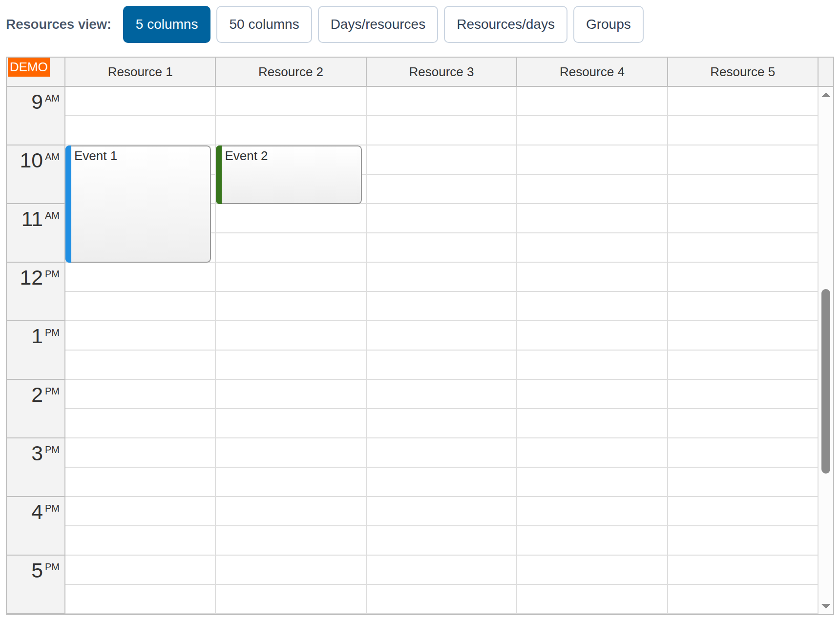Click the blue bar on Event 1
This screenshot has width=840, height=621.
[68, 204]
